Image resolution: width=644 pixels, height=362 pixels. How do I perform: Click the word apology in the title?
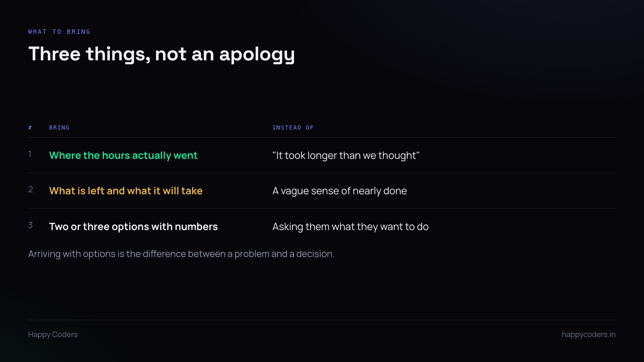257,55
